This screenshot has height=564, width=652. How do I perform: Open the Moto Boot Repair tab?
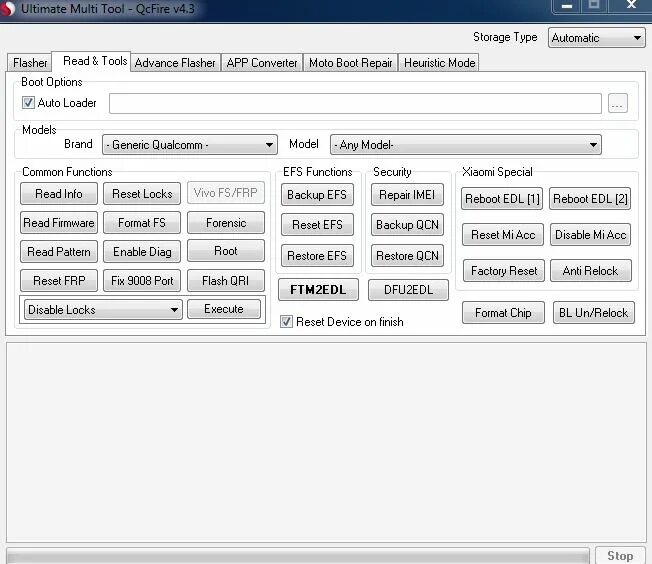point(351,63)
